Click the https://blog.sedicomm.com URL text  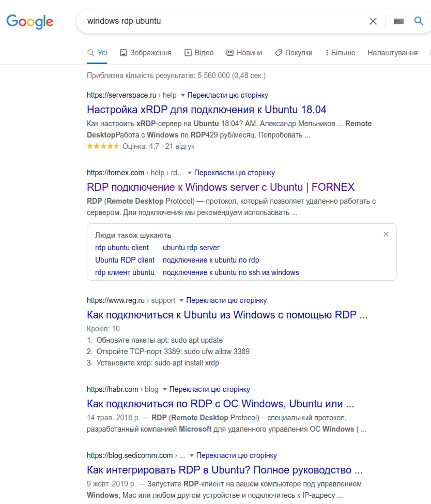click(130, 455)
